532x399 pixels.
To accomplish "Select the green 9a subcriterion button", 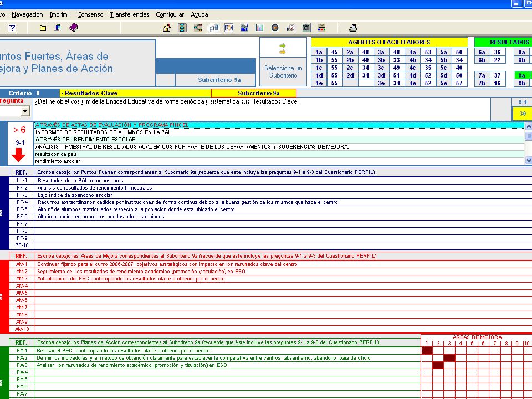I will (x=522, y=75).
